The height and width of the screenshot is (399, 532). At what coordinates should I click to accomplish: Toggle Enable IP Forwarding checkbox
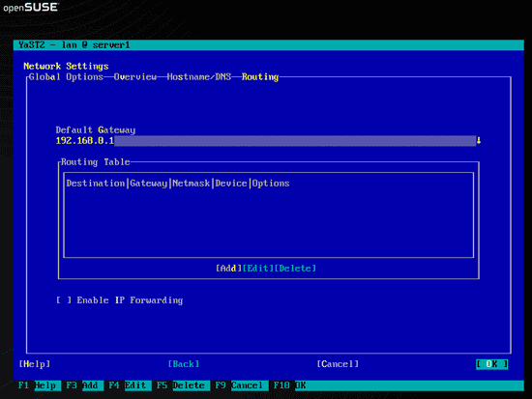tap(64, 300)
